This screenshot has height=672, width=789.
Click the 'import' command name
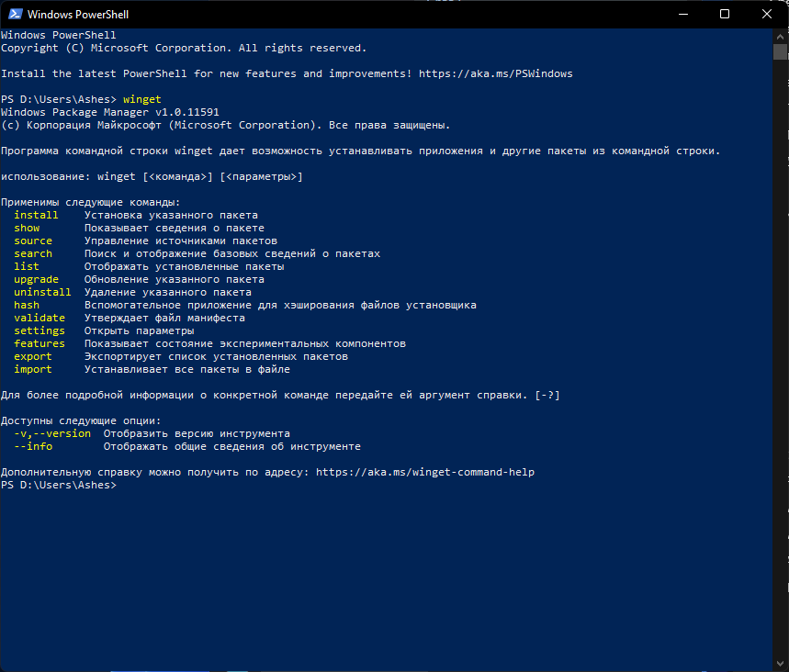point(33,370)
